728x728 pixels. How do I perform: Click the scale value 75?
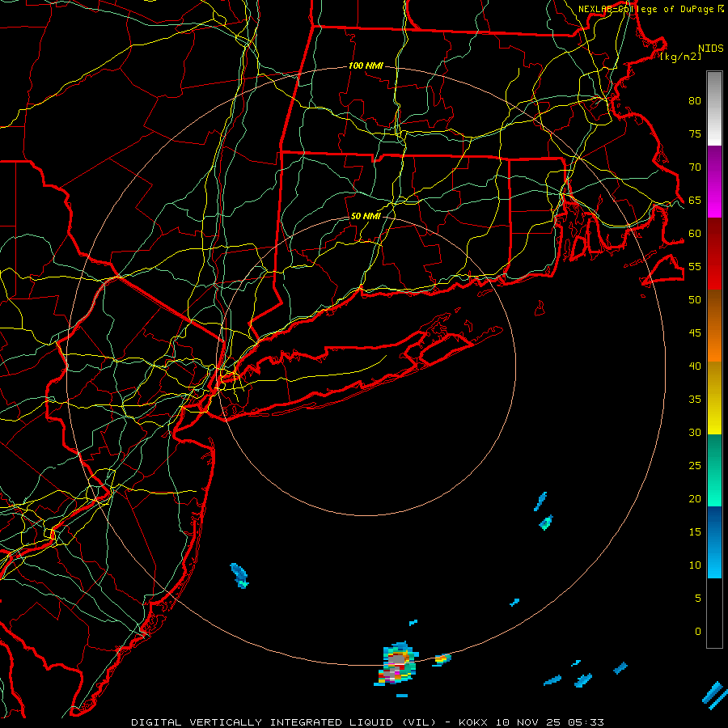pos(695,134)
